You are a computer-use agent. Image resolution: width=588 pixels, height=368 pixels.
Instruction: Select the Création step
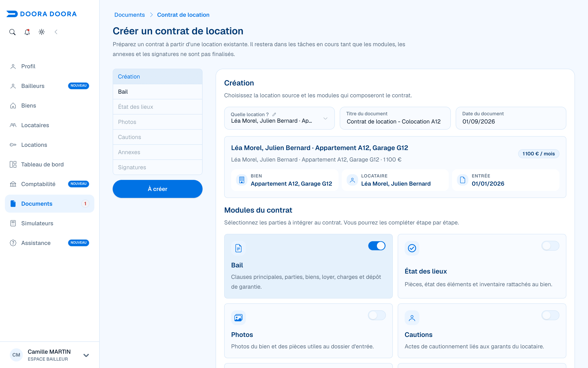click(157, 77)
